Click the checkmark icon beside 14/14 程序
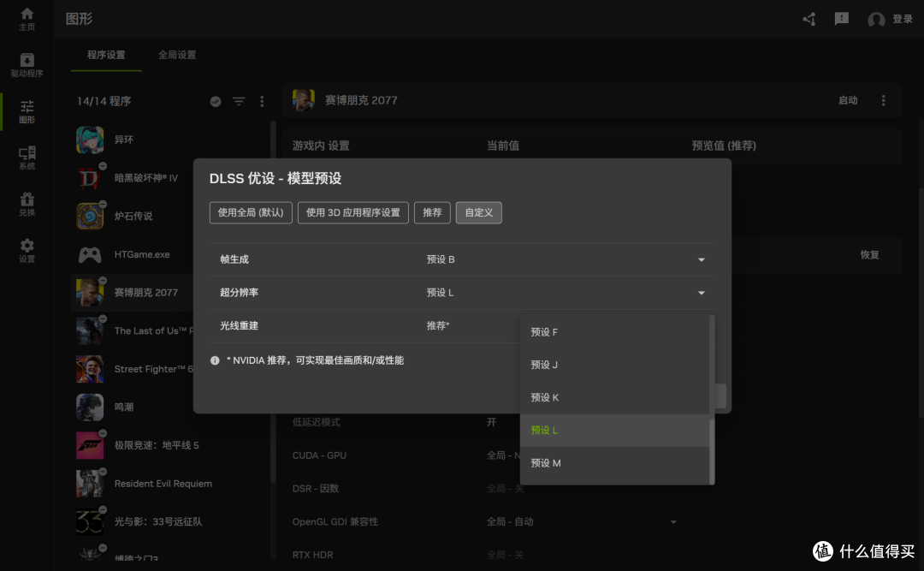This screenshot has width=924, height=571. 216,102
